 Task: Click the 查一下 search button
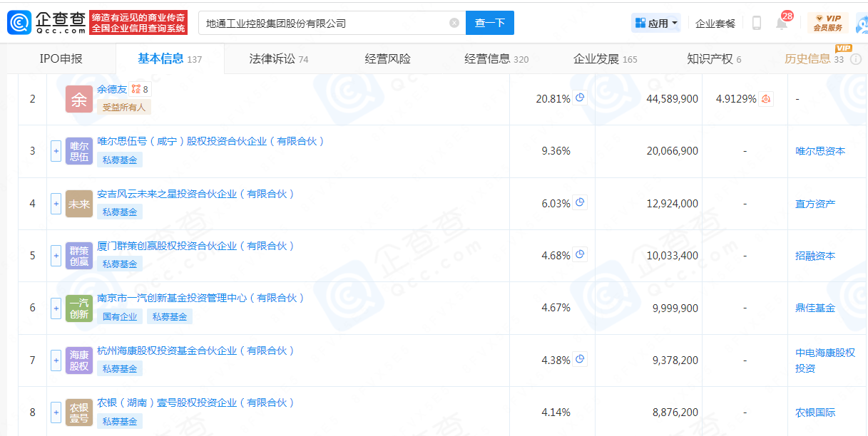[x=490, y=23]
